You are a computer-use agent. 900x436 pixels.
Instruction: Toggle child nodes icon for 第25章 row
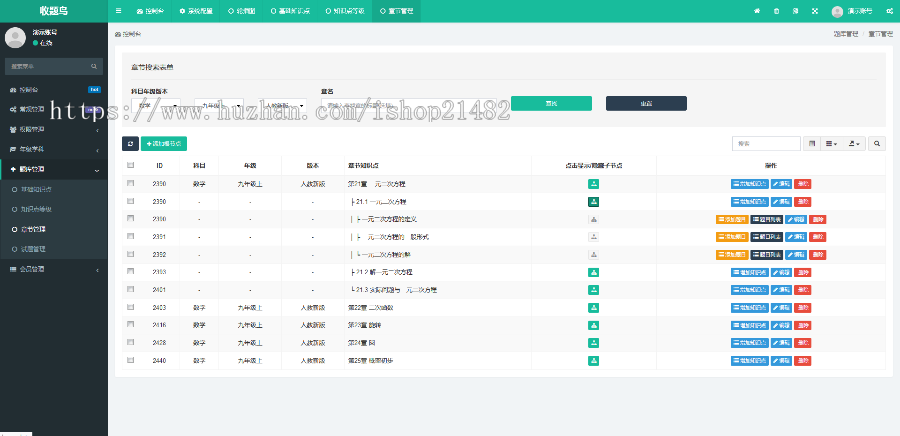[x=593, y=361]
